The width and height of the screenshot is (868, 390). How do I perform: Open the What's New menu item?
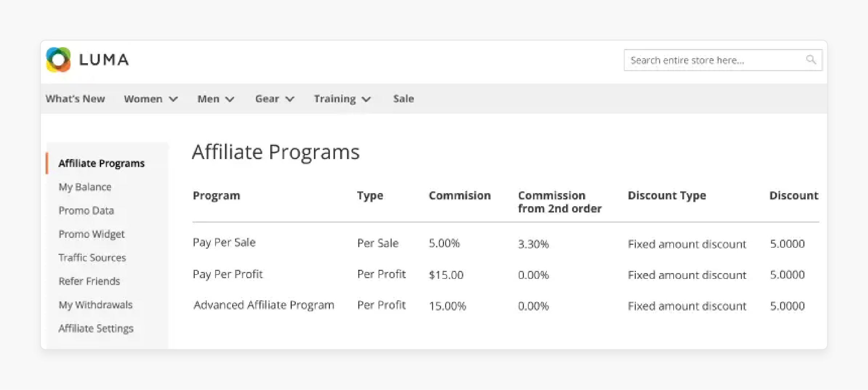pos(75,99)
